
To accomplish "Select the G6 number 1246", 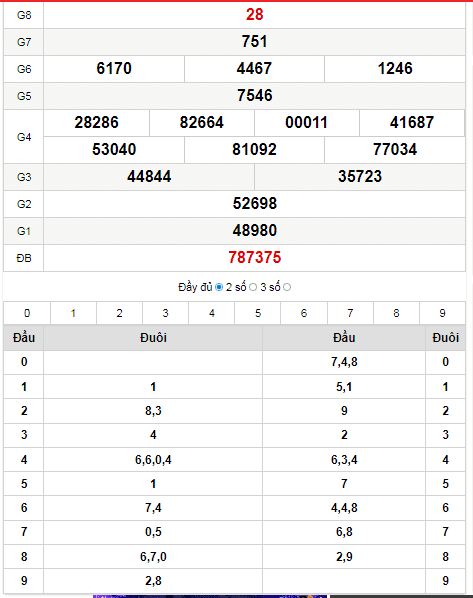I will 395,69.
